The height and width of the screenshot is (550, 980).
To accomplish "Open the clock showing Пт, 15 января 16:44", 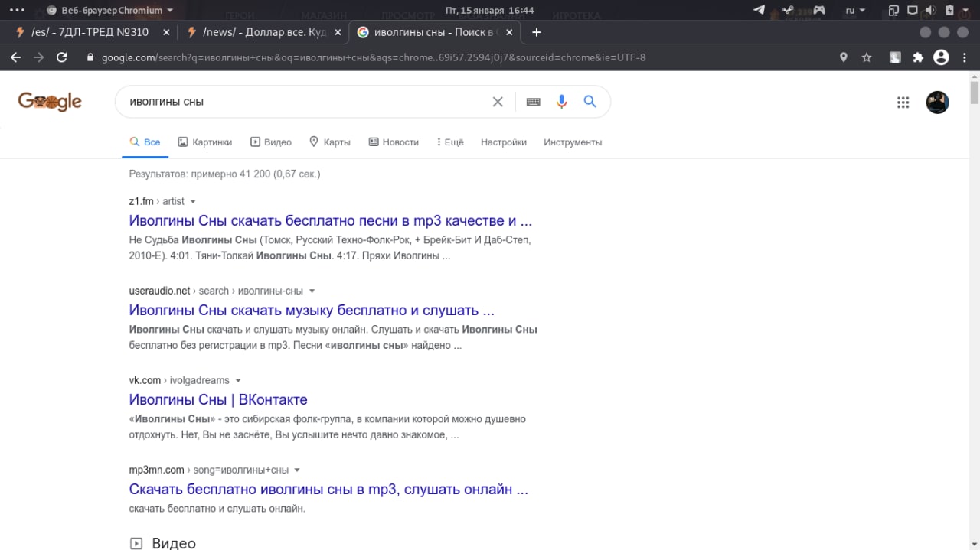I will pyautogui.click(x=490, y=11).
